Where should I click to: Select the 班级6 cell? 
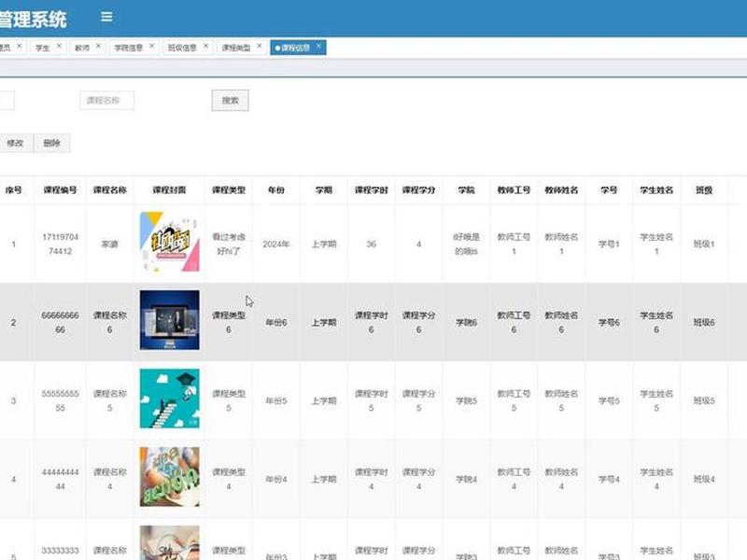704,322
